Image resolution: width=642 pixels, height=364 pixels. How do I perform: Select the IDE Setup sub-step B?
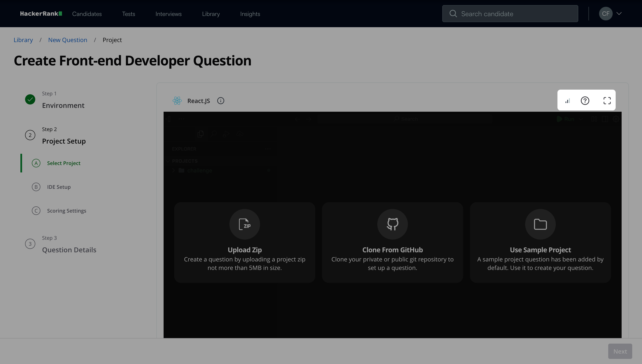pyautogui.click(x=59, y=187)
